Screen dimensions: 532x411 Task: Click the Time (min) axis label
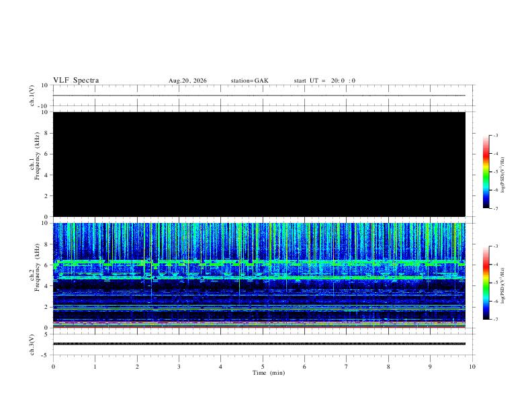tap(269, 373)
